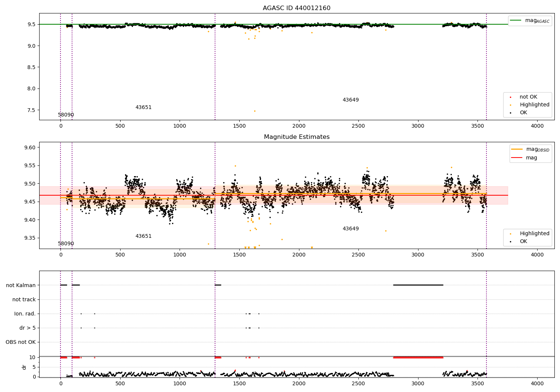The image size is (560, 392).
Task: Click the 2000 x-axis tick in middle plot
Action: 299,255
